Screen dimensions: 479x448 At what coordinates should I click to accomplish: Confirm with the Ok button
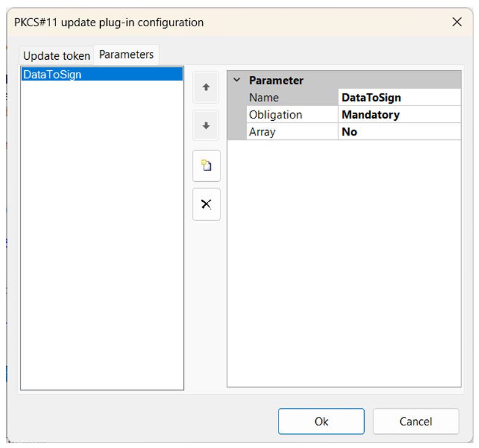(x=321, y=421)
